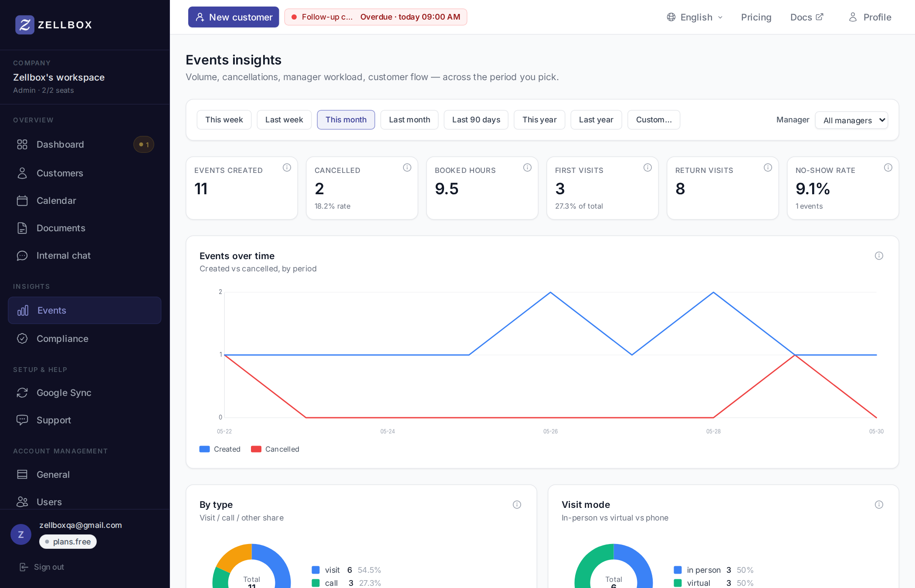
Task: Click the Zellbox's workspace company name
Action: click(59, 78)
